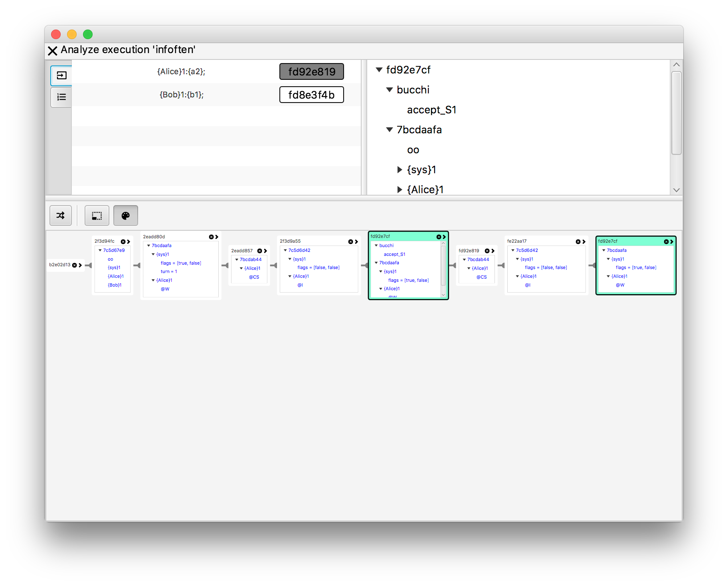
Task: Click the arrow icon on node 2f3d9a55
Action: pyautogui.click(x=356, y=242)
